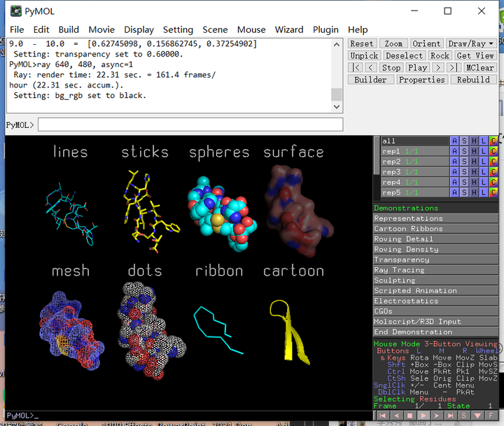Open the color menu for rep2
504x426 pixels.
tap(493, 162)
